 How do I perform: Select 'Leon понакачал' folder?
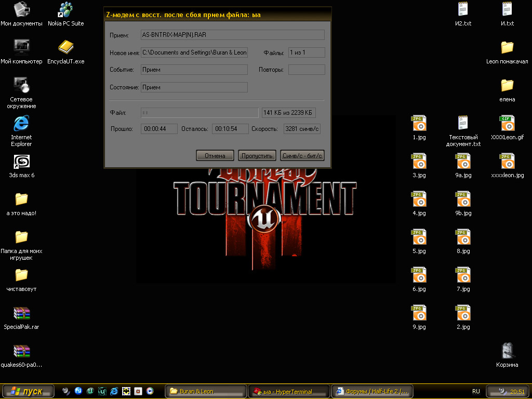click(x=507, y=52)
